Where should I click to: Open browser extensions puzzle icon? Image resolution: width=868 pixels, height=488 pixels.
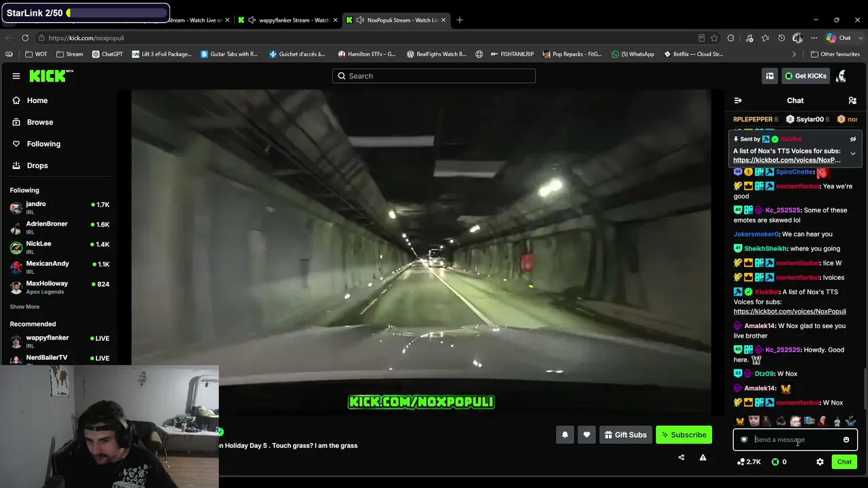(x=730, y=38)
